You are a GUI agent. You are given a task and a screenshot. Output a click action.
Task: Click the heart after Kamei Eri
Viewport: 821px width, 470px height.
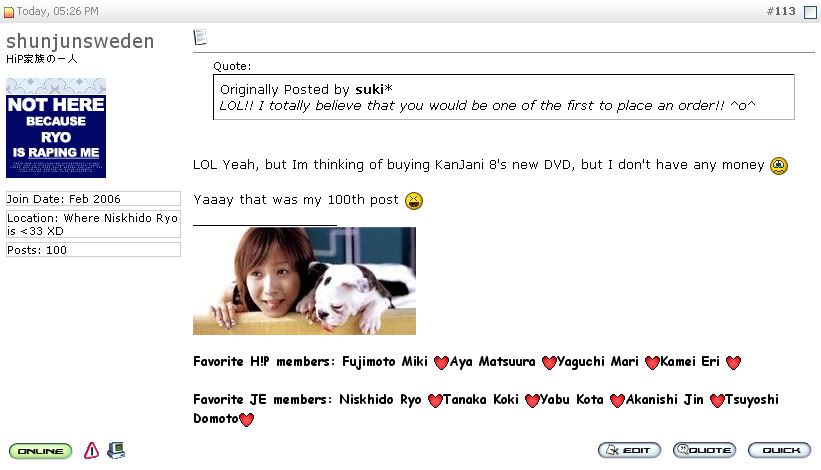(734, 362)
